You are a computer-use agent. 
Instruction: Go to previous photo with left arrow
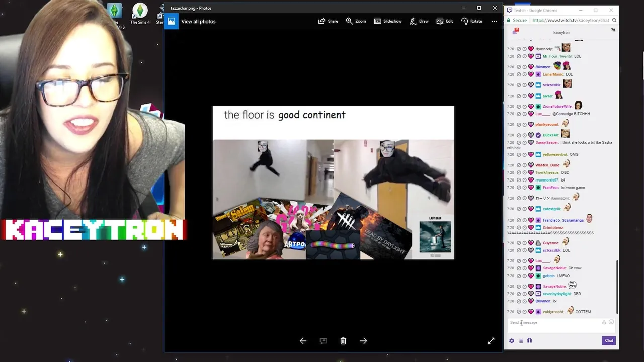coord(303,341)
